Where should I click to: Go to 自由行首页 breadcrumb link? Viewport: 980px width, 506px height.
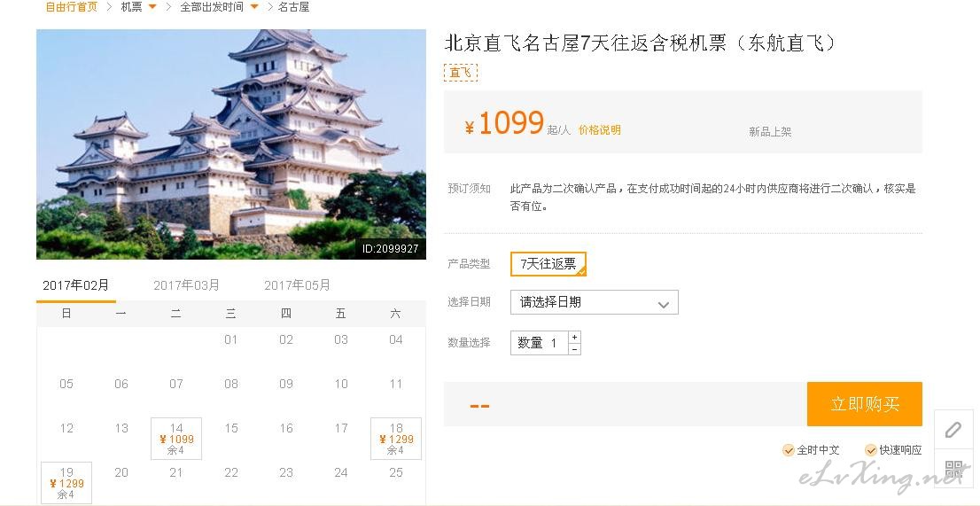pyautogui.click(x=72, y=7)
